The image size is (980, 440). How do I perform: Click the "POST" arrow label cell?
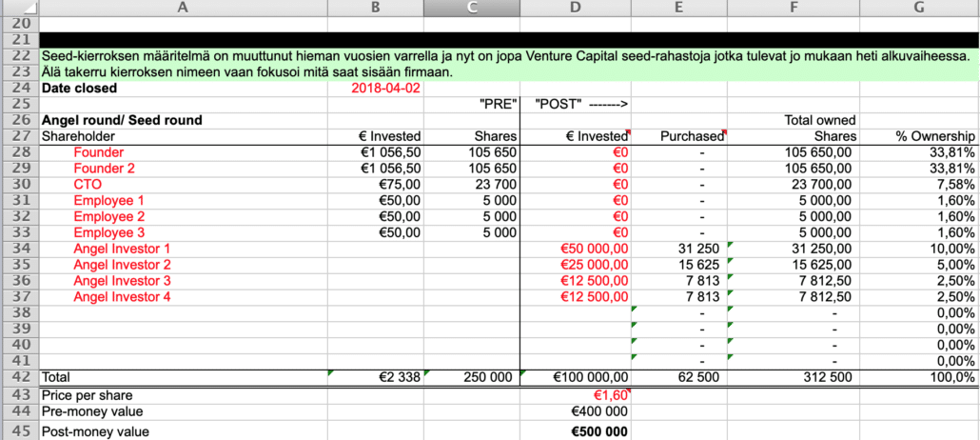pos(575,105)
